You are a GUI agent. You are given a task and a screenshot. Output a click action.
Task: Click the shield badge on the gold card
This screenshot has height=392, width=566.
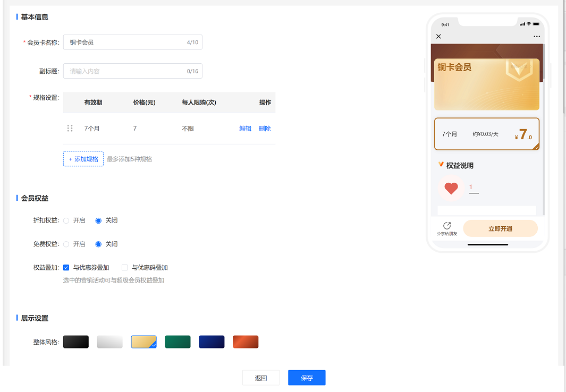tap(519, 69)
